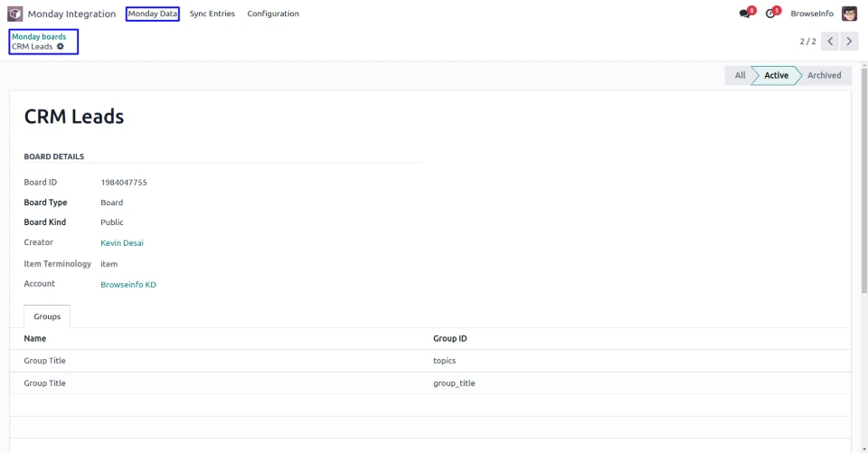Select the Groups tab

tap(47, 316)
